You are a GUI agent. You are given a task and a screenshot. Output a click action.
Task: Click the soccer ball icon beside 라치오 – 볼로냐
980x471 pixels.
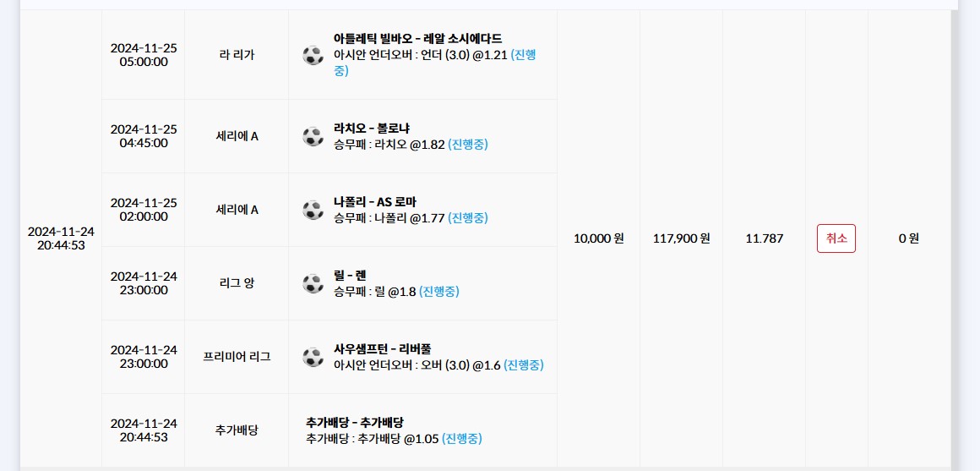click(x=313, y=136)
